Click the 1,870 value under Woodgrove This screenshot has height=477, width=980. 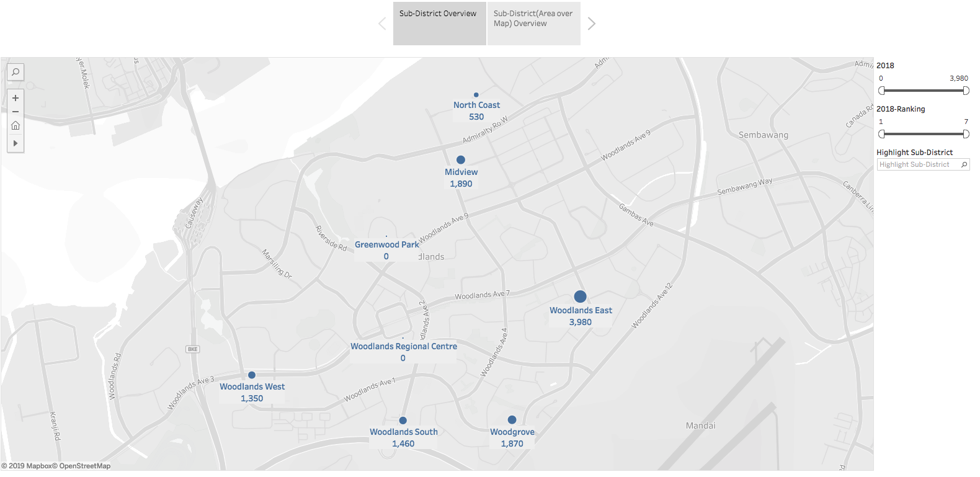512,444
